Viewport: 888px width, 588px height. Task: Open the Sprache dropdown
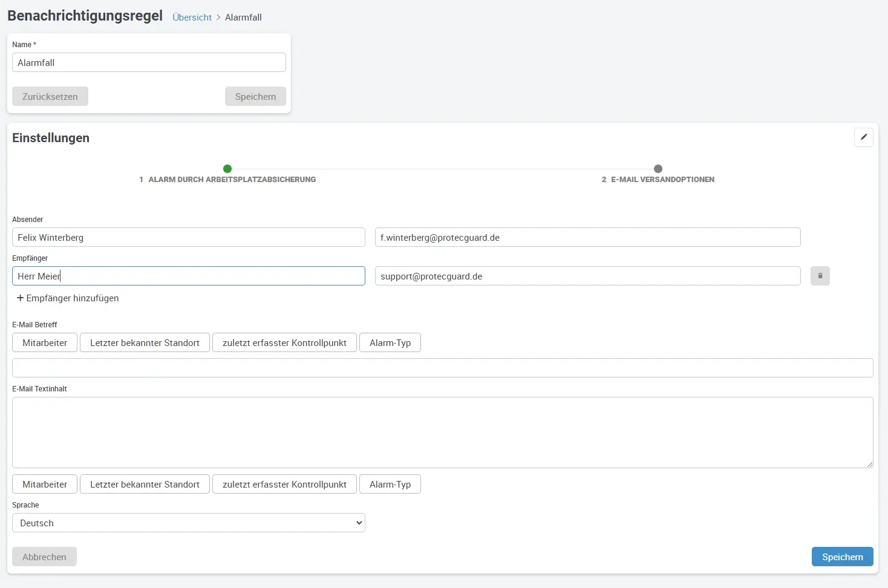click(x=189, y=523)
